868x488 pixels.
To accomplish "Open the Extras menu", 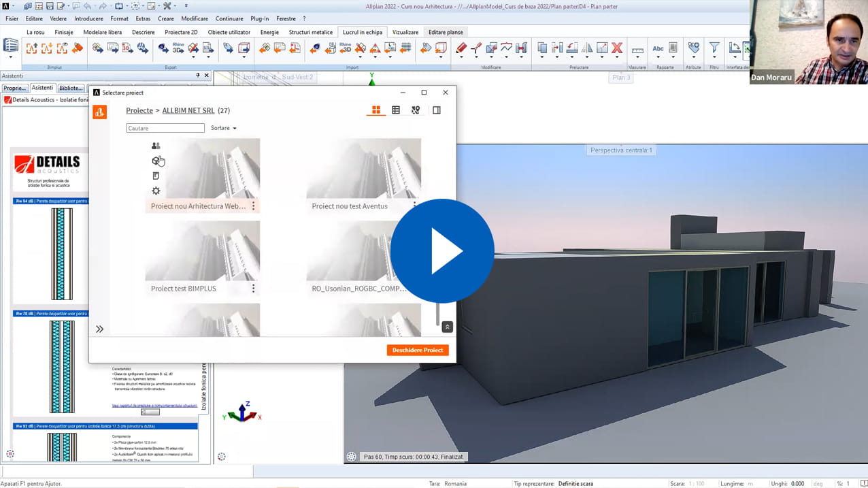I will [x=143, y=19].
